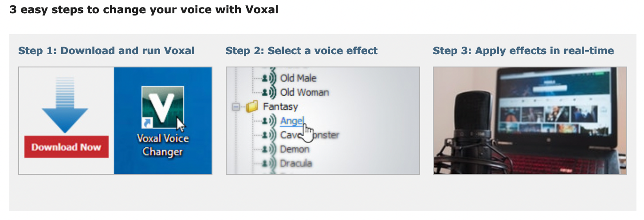Click the voice icon beside Angel
Image resolution: width=644 pixels, height=220 pixels.
pyautogui.click(x=269, y=121)
